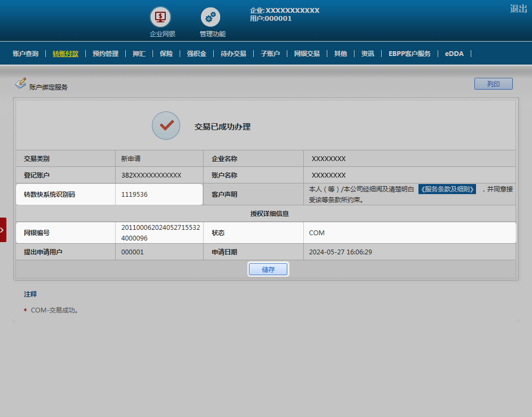This screenshot has width=532, height=417.
Task: Open the 转账付款 menu
Action: click(x=66, y=54)
